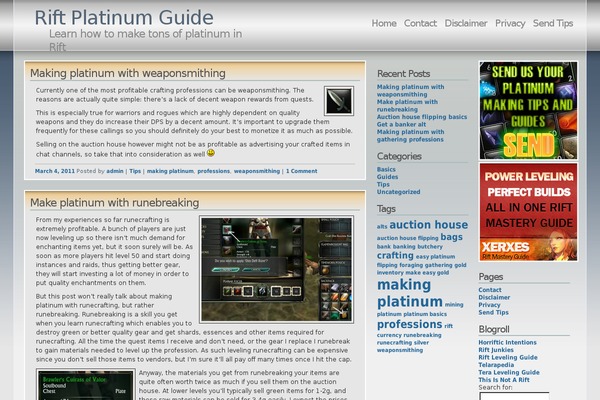
Task: Open Privacy under Pages
Action: [489, 305]
